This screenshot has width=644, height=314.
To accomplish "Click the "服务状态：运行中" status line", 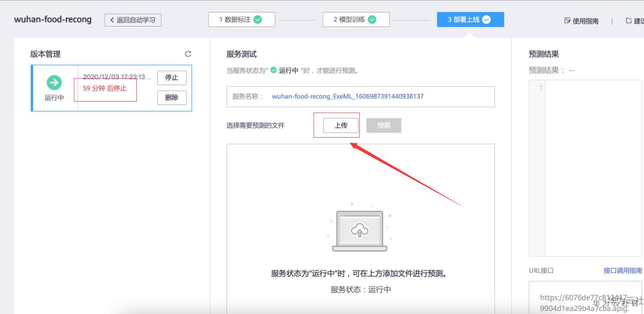I will [x=361, y=290].
